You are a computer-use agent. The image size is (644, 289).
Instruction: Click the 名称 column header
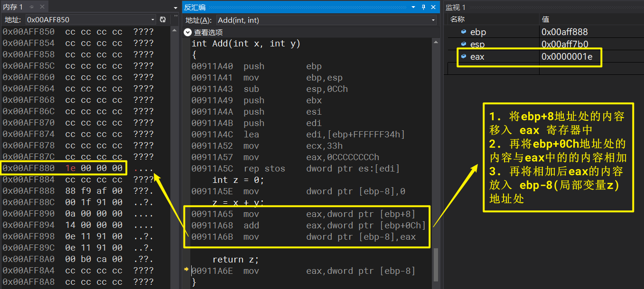point(457,19)
